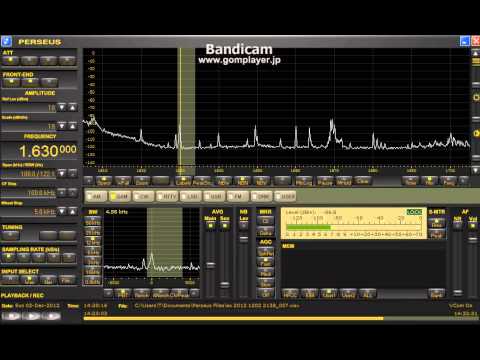The width and height of the screenshot is (480, 360).
Task: Click the AF NR slider handle
Action: click(458, 292)
